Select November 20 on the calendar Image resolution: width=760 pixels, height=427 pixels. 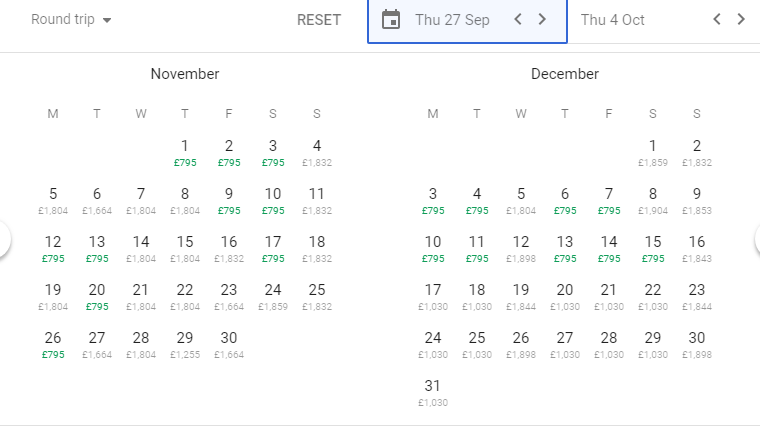[97, 296]
